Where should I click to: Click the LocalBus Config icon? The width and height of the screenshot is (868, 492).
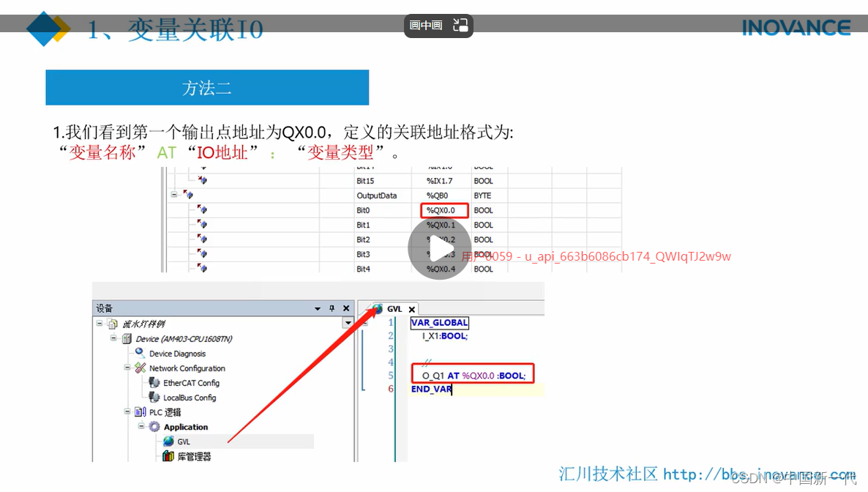coord(154,398)
